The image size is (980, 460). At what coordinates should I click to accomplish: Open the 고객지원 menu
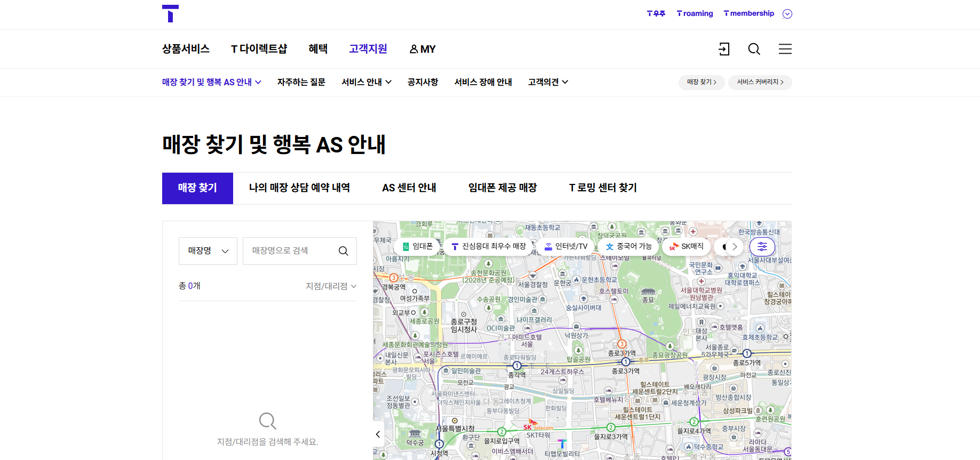pyautogui.click(x=368, y=49)
